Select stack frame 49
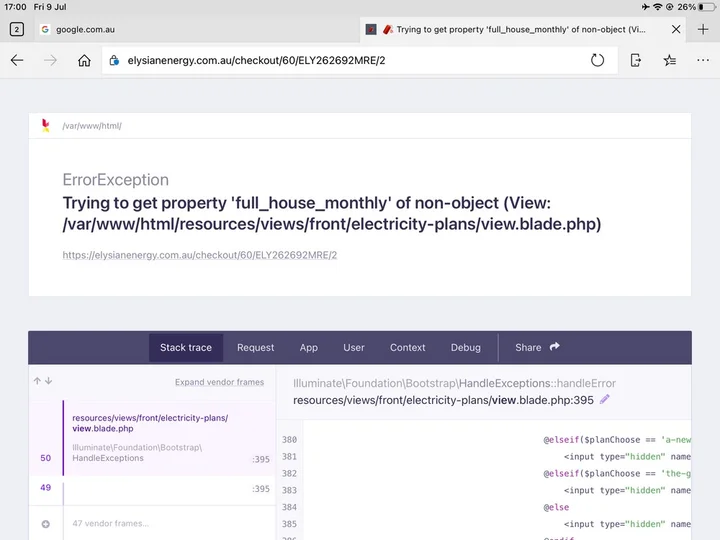720x540 pixels. pos(150,488)
